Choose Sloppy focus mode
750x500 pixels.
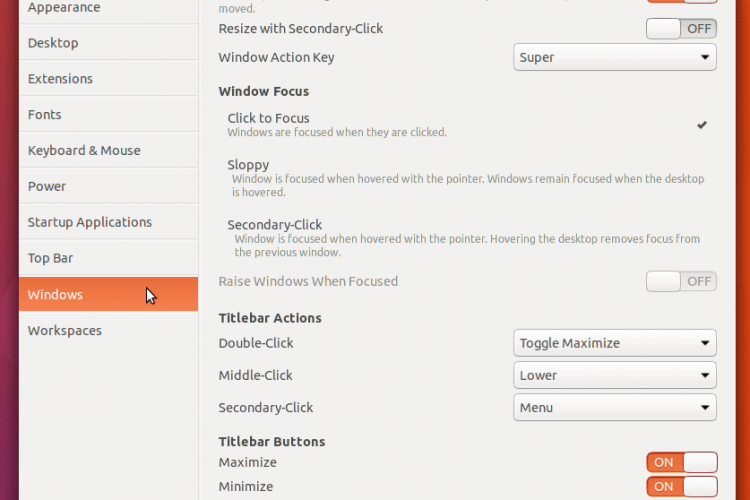click(x=467, y=178)
